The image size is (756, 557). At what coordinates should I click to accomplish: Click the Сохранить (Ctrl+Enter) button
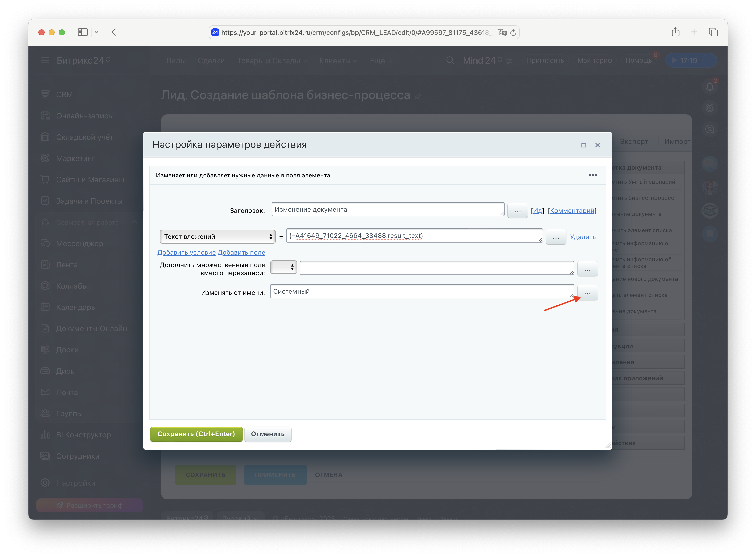pos(196,434)
